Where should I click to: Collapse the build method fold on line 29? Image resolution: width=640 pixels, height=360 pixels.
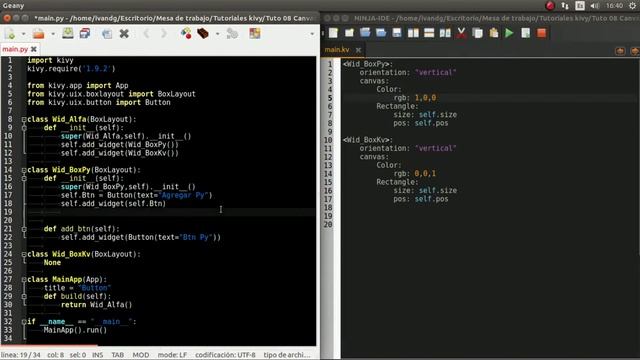pos(24,296)
